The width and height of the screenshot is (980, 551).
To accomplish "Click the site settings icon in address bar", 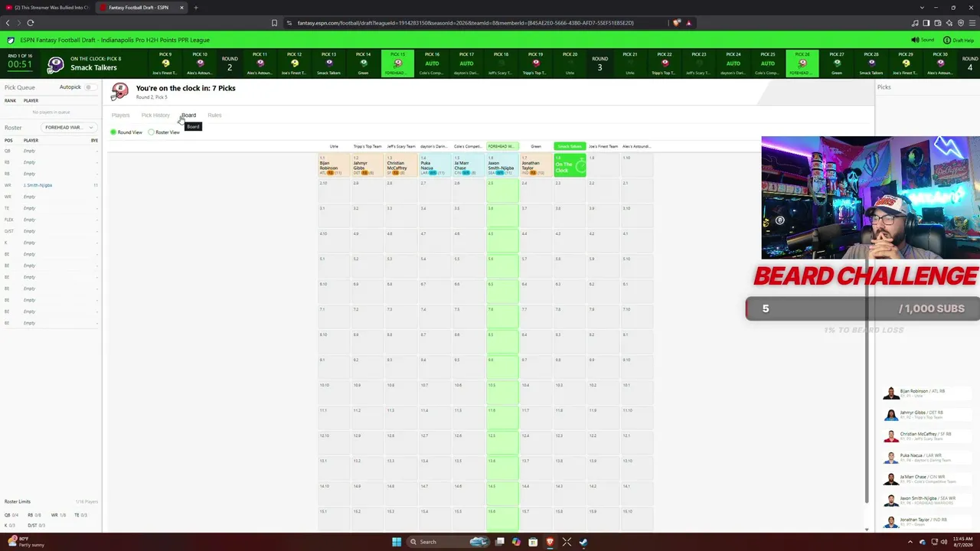I will pyautogui.click(x=289, y=23).
